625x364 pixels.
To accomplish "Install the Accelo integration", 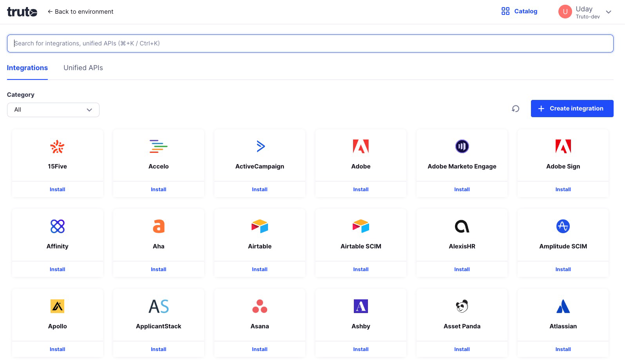I will (158, 189).
